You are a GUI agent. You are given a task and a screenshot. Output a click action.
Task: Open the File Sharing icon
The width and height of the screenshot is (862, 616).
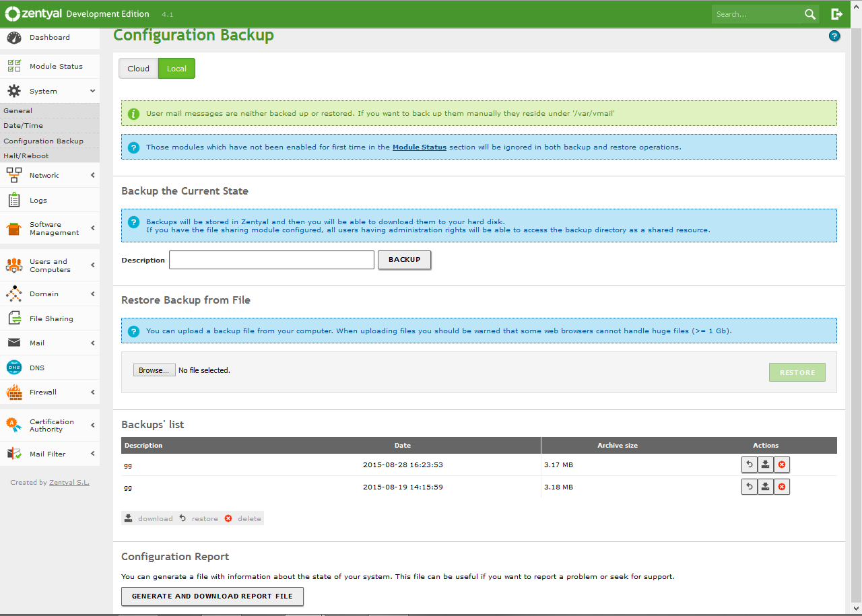click(14, 318)
